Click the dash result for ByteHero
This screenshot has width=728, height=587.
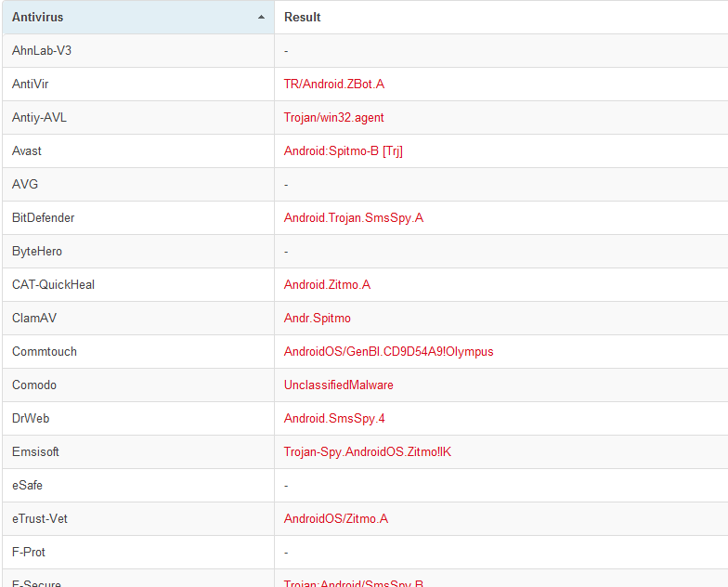tap(286, 252)
